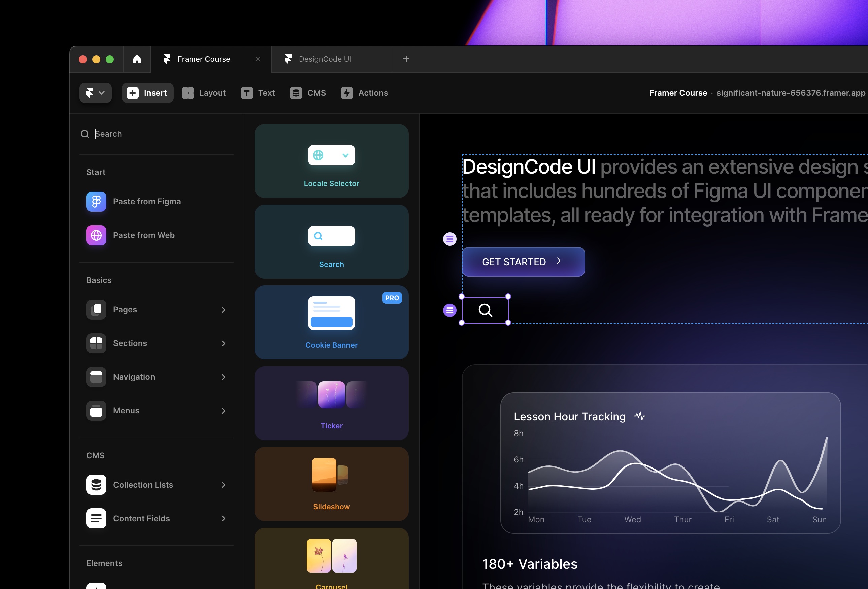Select Paste from Figma

coord(157,202)
